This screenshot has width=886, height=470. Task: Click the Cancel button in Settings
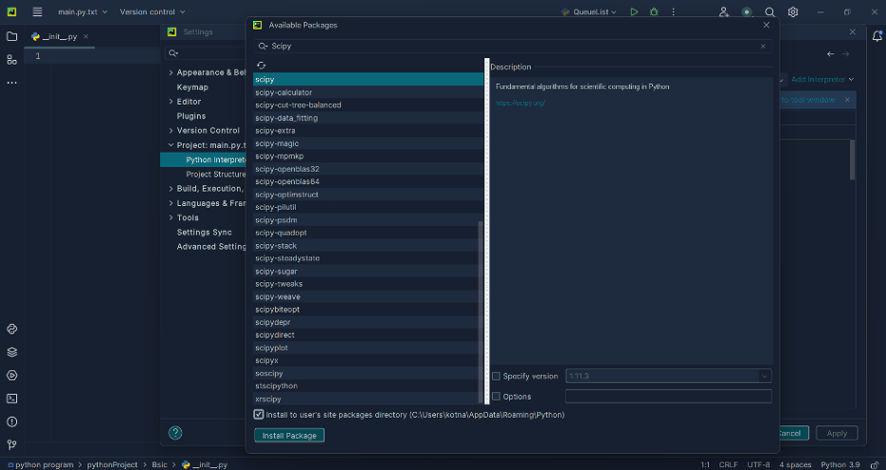tap(794, 433)
